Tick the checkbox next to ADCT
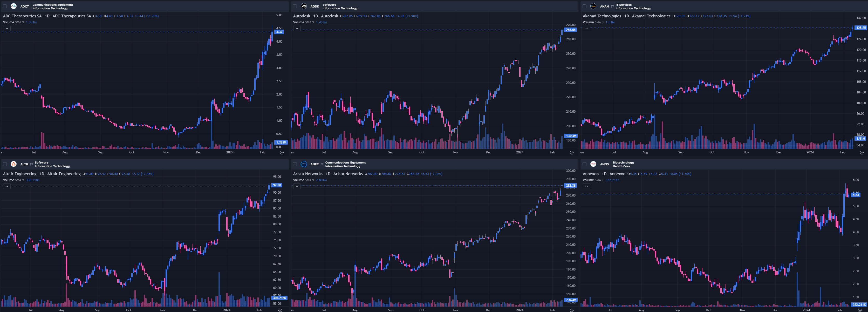The width and height of the screenshot is (868, 312). pyautogui.click(x=5, y=6)
